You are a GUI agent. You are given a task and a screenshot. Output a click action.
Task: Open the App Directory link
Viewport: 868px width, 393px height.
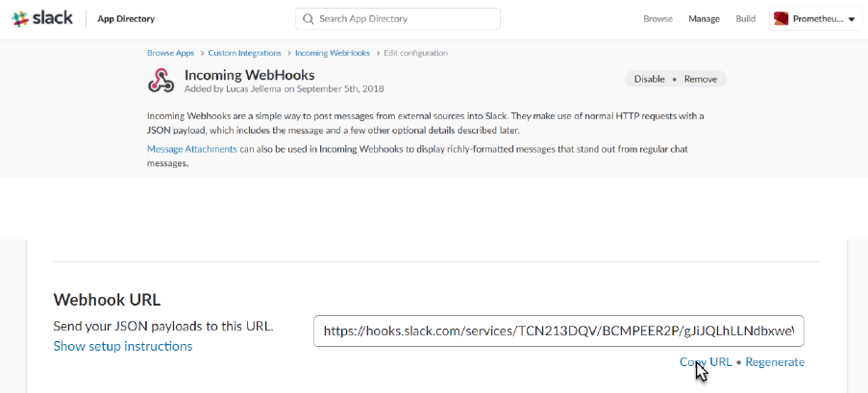tap(126, 19)
